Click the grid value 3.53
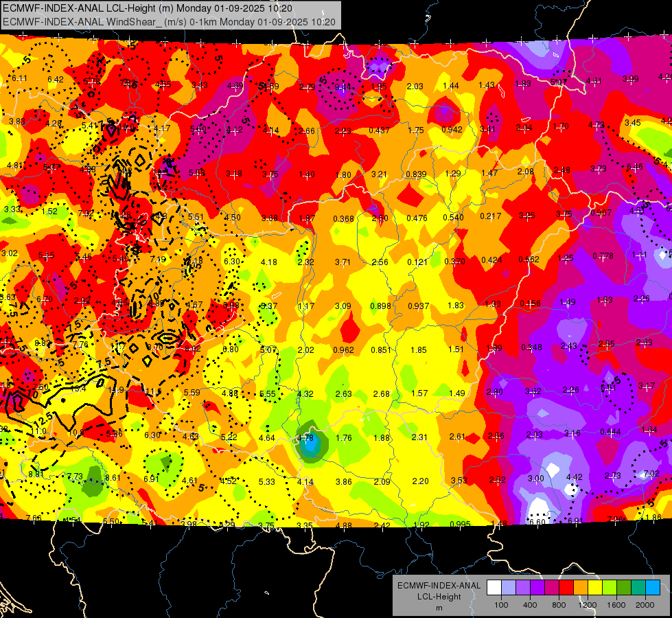The height and width of the screenshot is (618, 672). [459, 481]
